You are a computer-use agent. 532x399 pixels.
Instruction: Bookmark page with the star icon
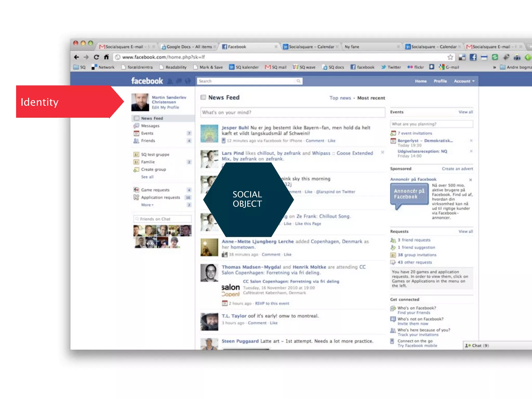[x=450, y=57]
